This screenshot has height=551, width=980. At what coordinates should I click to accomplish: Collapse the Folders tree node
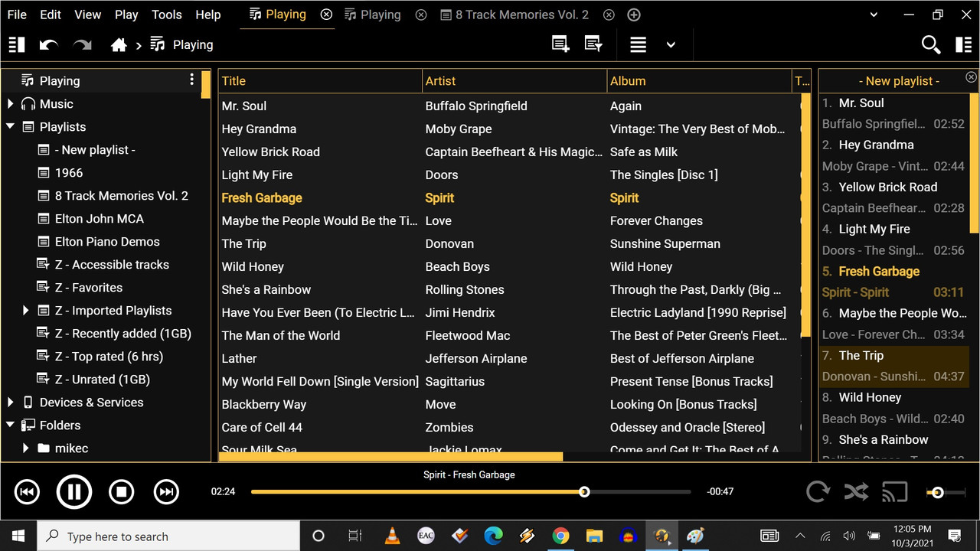coord(10,425)
